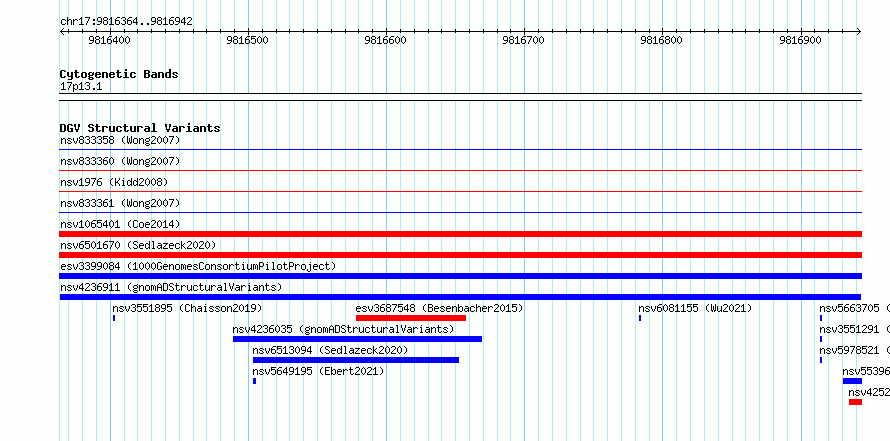Viewport: 890px width, 441px height.
Task: Click the thin blue line under nsv833358
Action: 460,150
